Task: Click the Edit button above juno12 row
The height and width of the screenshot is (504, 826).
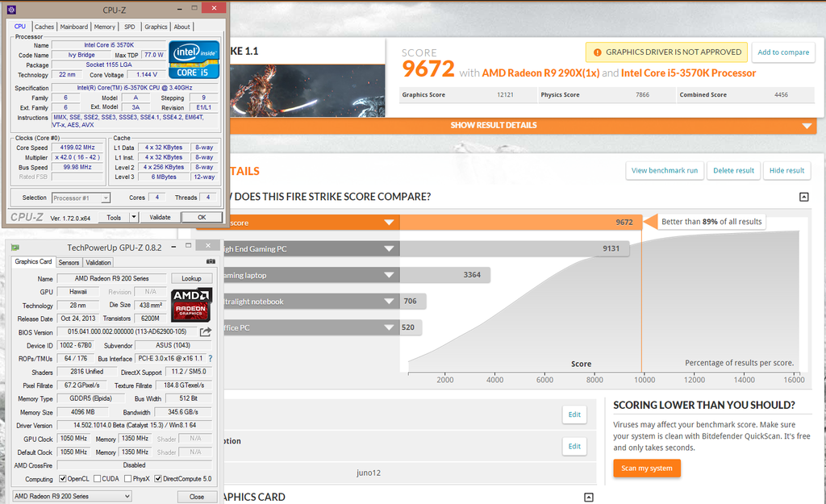Action: click(574, 447)
